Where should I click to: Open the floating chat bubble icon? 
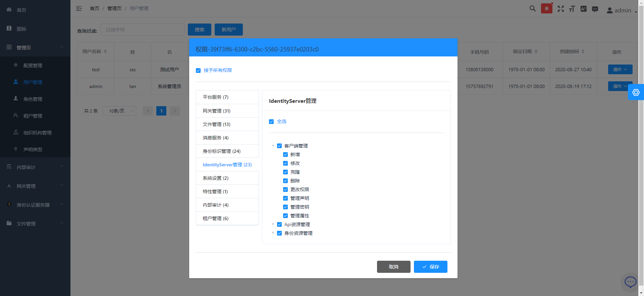[x=630, y=282]
